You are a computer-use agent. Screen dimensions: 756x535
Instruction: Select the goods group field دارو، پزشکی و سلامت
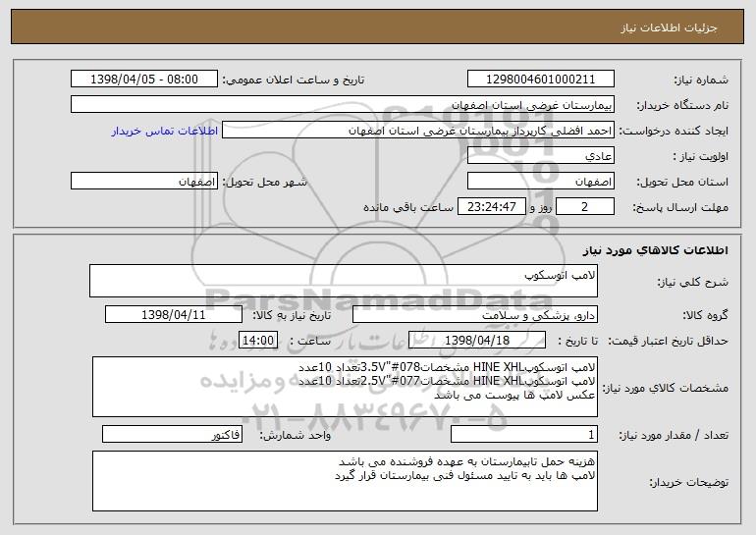(x=475, y=314)
